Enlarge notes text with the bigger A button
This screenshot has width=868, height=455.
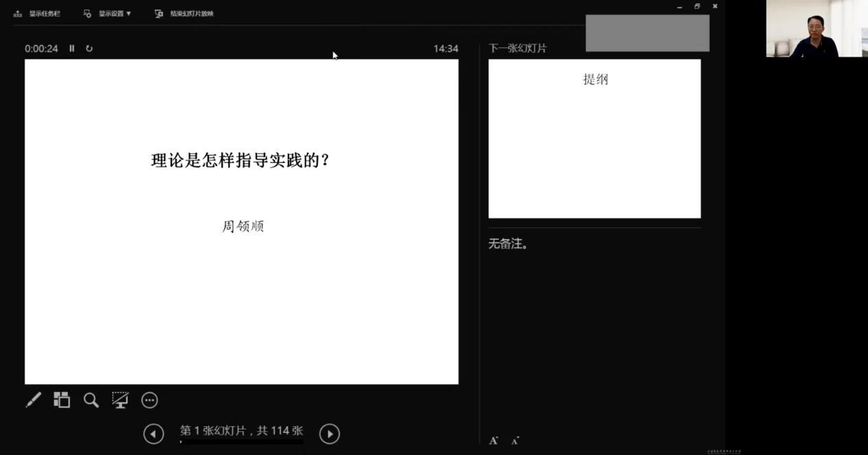pyautogui.click(x=493, y=441)
